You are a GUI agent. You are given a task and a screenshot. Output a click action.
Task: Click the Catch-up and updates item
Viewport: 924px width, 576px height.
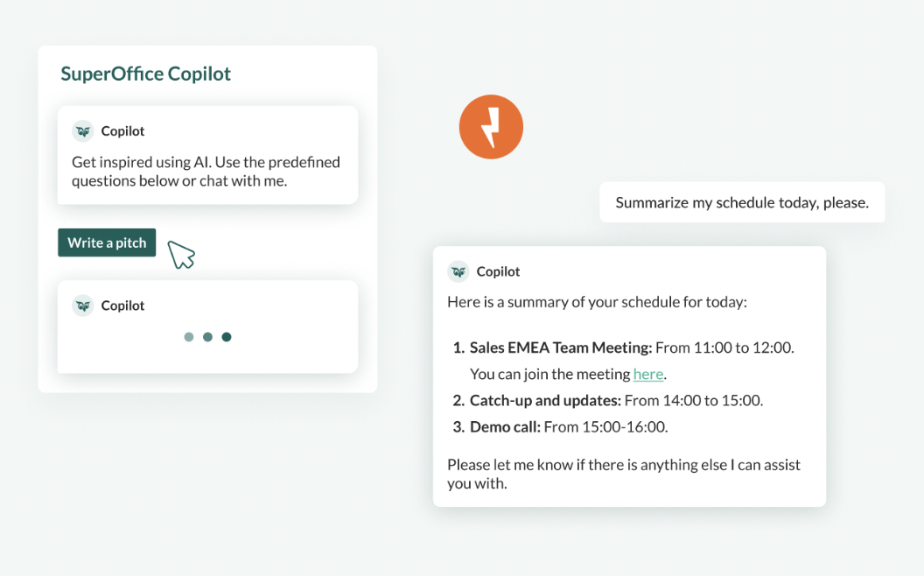tap(607, 400)
